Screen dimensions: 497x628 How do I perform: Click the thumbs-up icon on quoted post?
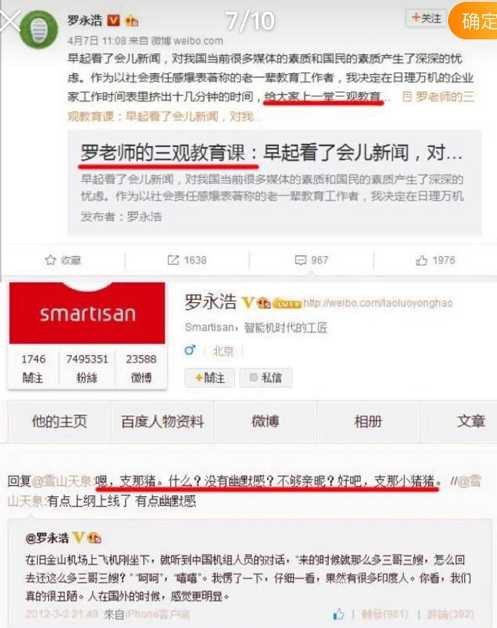(338, 614)
